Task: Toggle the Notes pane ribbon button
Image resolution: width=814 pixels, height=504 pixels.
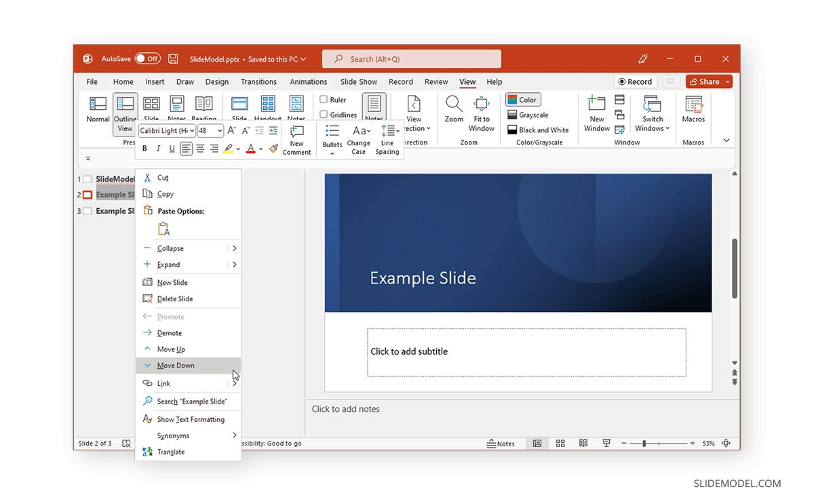Action: [374, 108]
